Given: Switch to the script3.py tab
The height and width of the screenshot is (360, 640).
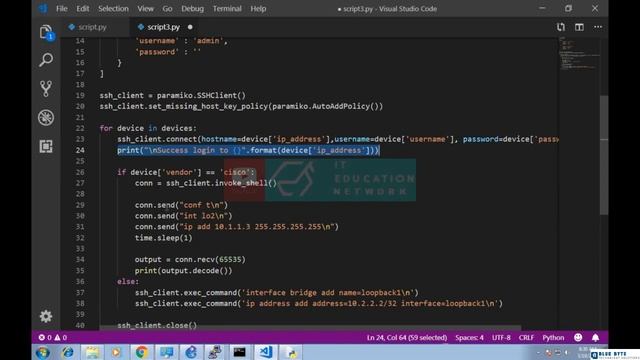Looking at the screenshot, I should 163,27.
